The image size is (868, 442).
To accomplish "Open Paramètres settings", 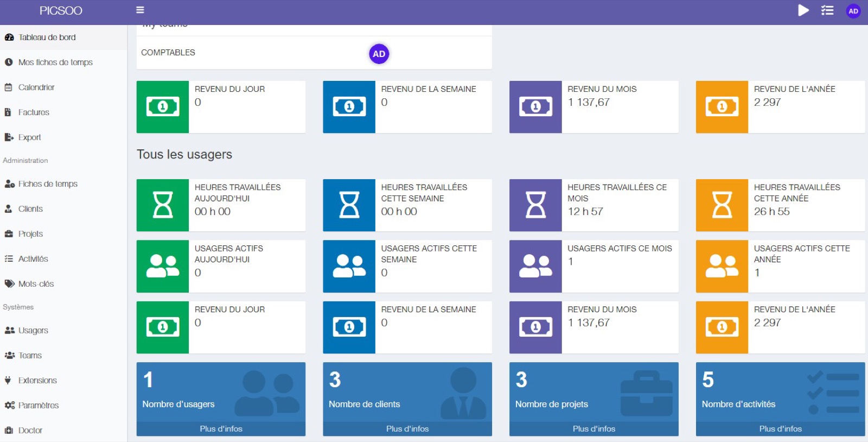I will point(63,406).
